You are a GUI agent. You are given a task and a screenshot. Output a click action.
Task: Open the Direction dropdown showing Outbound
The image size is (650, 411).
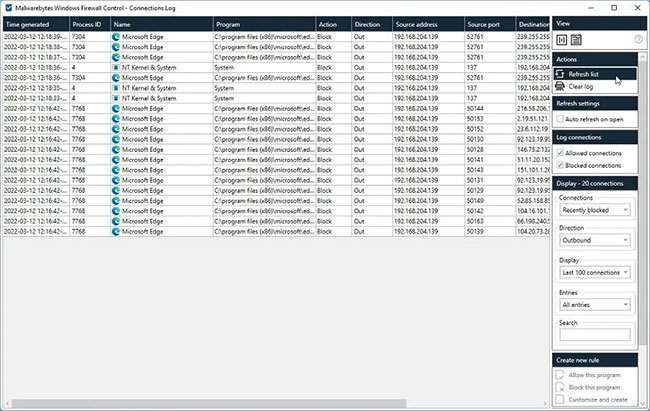pyautogui.click(x=595, y=240)
